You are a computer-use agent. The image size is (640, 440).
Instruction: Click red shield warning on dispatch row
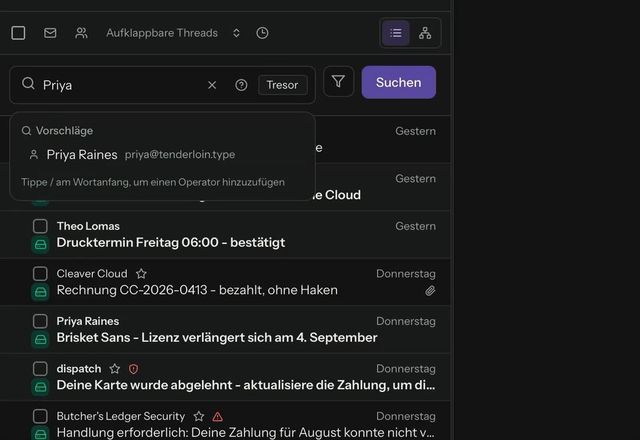(133, 369)
